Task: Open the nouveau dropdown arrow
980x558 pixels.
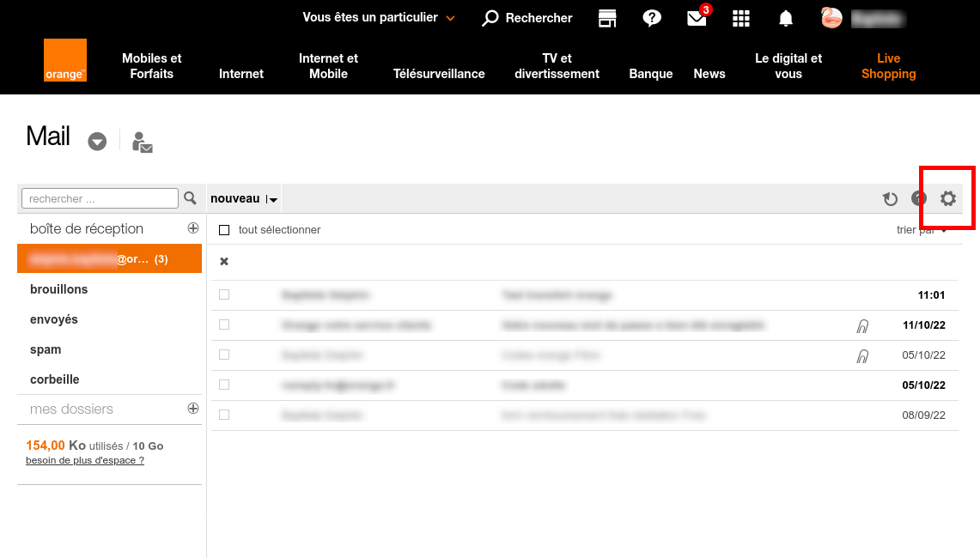Action: pyautogui.click(x=272, y=199)
